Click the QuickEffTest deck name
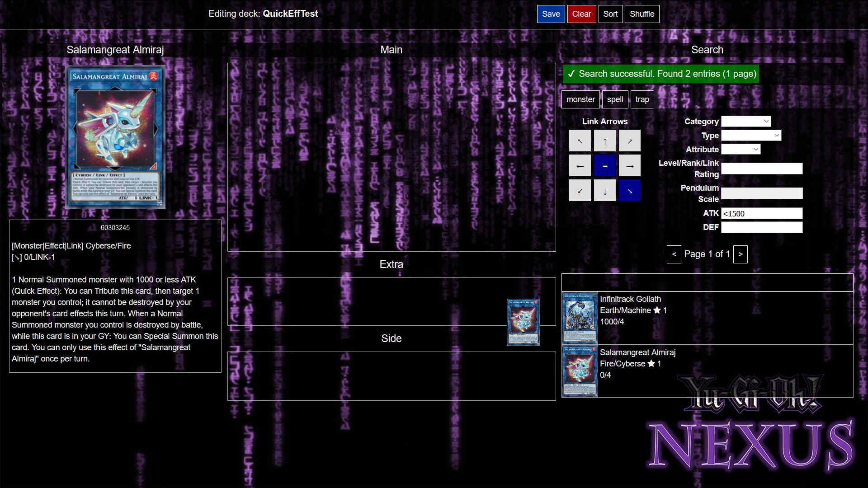Image resolution: width=868 pixels, height=488 pixels. [290, 14]
